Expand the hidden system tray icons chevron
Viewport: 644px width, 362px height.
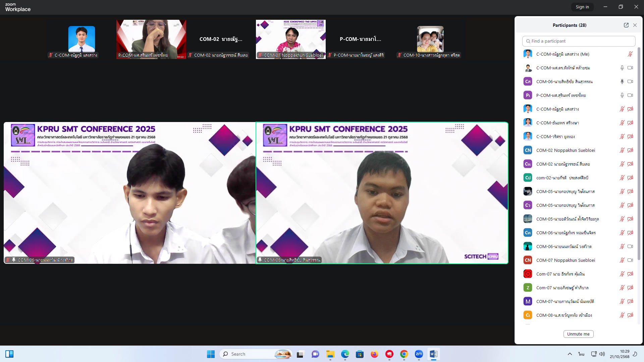click(570, 354)
